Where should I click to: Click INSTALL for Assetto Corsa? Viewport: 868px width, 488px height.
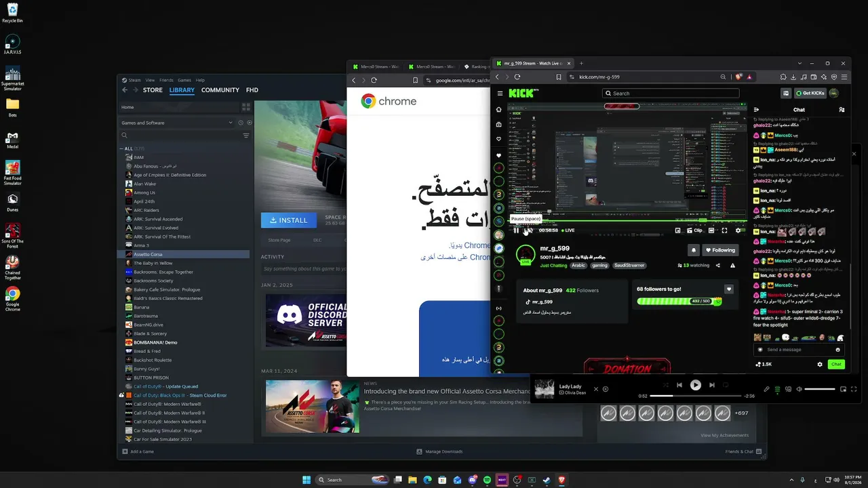click(x=288, y=220)
